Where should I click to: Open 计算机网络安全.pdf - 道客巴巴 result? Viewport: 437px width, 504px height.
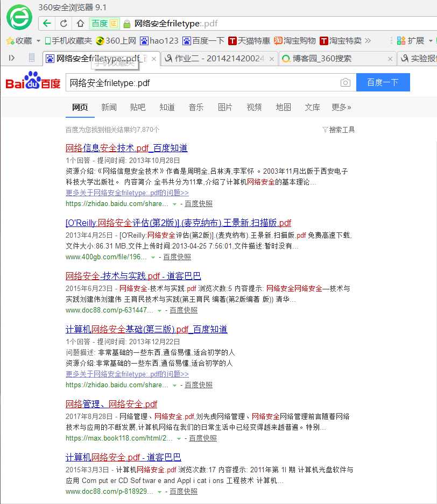[x=123, y=457]
